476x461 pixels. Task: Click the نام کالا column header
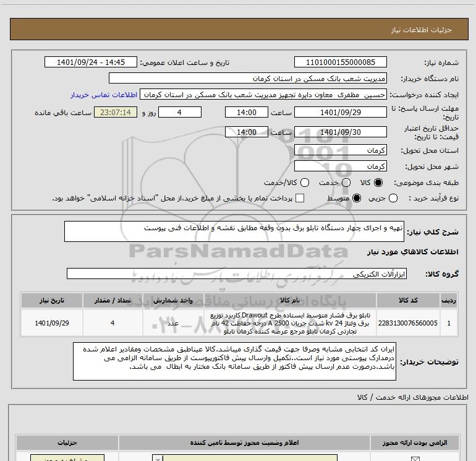(290, 300)
